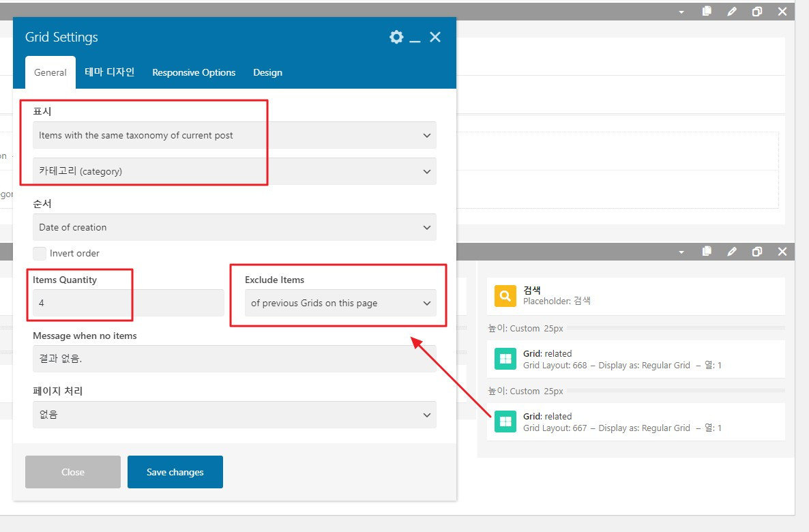The width and height of the screenshot is (809, 532).
Task: Expand the top row's dropdown arrow
Action: pyautogui.click(x=681, y=12)
